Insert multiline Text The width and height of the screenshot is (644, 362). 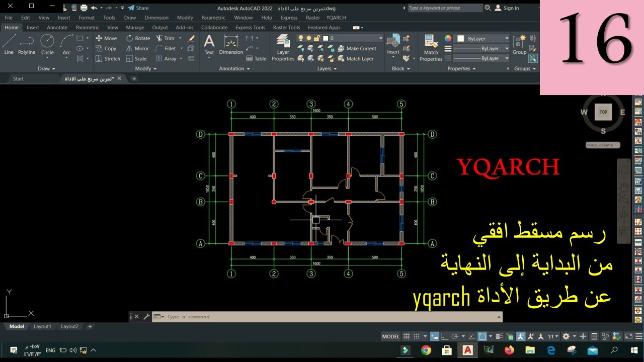(209, 45)
